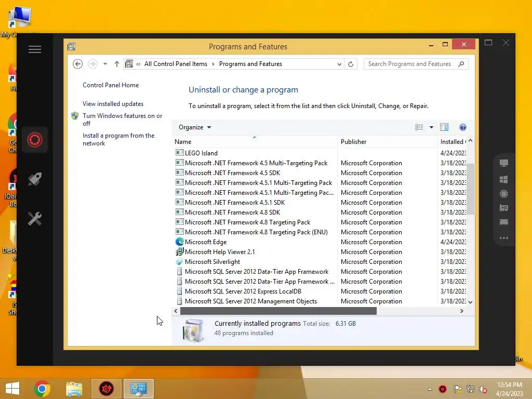Open Control Panel Home link
The height and width of the screenshot is (399, 532).
point(111,85)
